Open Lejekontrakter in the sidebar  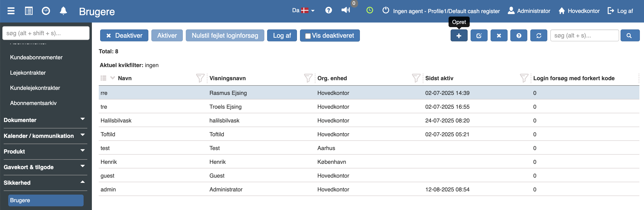(28, 73)
